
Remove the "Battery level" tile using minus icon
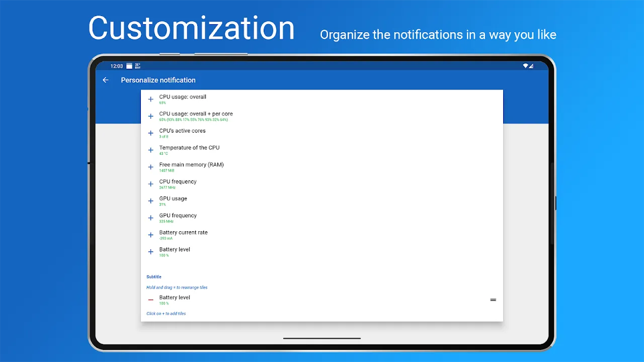[150, 300]
